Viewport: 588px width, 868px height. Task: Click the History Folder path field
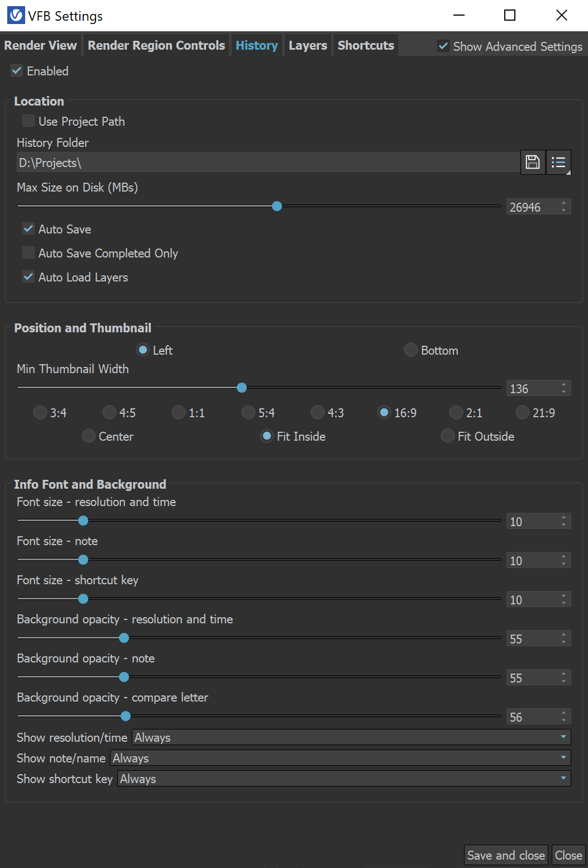268,163
